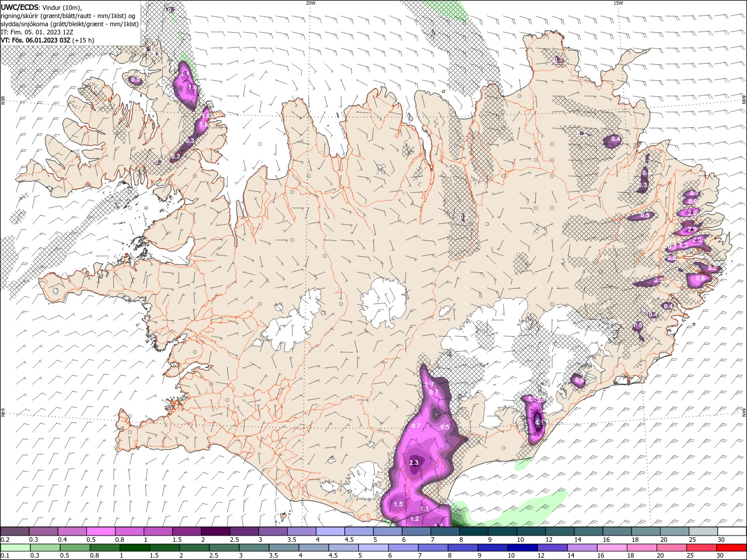The image size is (747, 560).
Task: Click the 20W longitude label
Action: coord(310,3)
